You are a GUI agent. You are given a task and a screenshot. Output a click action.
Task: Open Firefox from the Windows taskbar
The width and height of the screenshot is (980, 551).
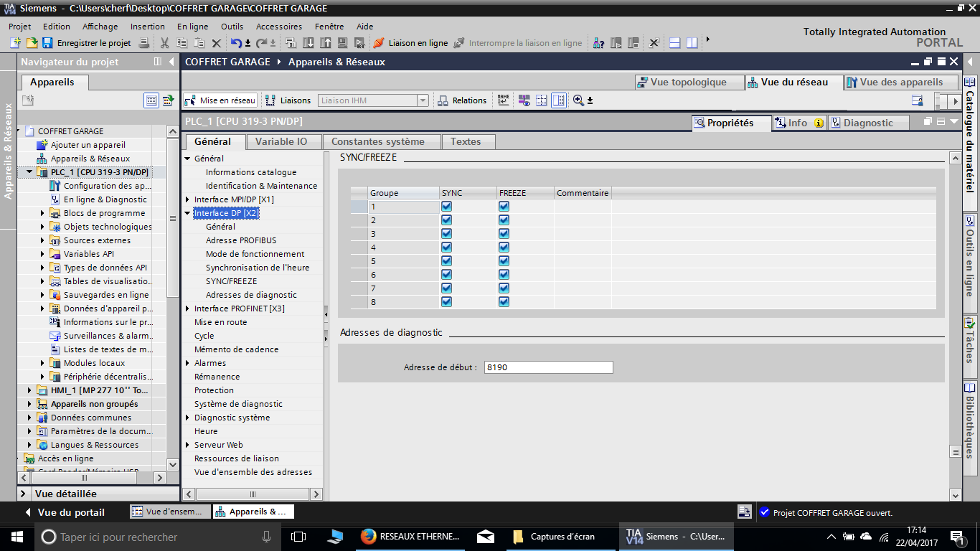(369, 537)
